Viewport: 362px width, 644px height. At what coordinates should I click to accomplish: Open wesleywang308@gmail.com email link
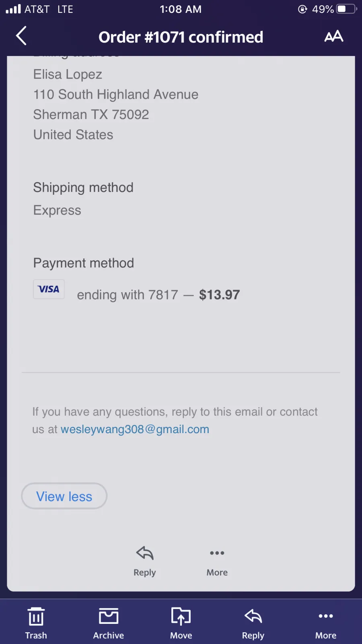(135, 429)
